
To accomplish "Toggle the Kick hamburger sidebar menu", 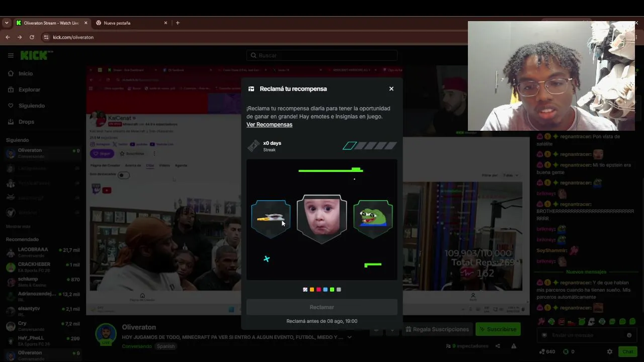I will (x=11, y=56).
